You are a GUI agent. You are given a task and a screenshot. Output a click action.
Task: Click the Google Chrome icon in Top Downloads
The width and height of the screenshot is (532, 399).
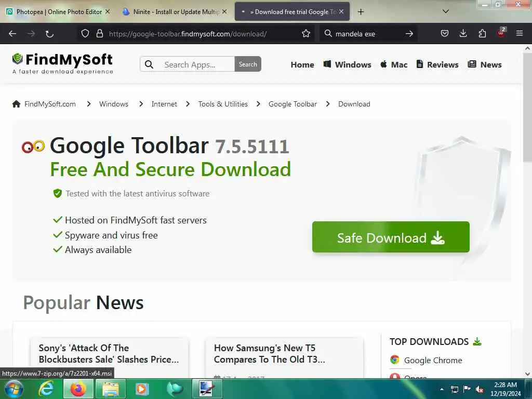[395, 360]
